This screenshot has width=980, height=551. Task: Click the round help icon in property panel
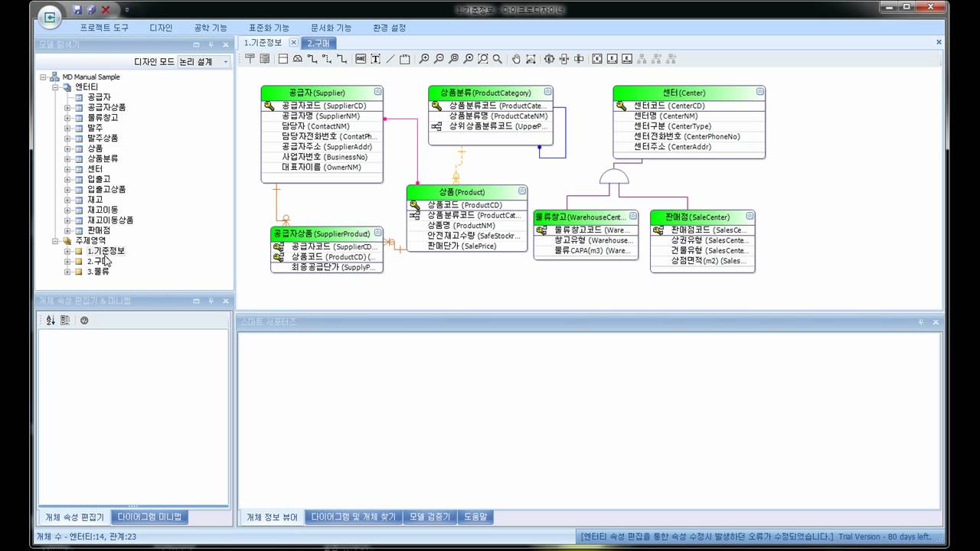tap(84, 321)
